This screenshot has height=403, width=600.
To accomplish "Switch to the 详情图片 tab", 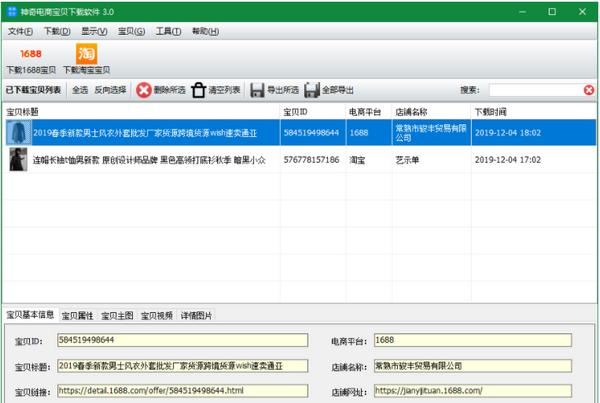I will [x=196, y=316].
